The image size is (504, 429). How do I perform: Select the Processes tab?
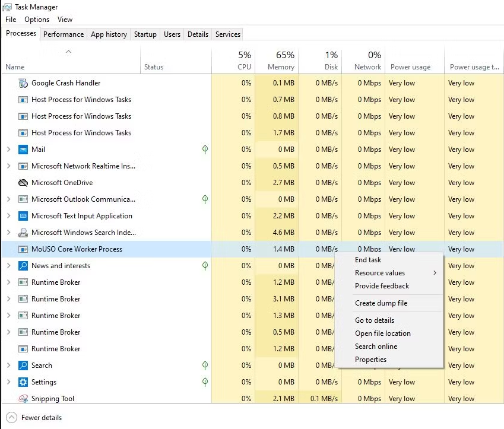(21, 33)
